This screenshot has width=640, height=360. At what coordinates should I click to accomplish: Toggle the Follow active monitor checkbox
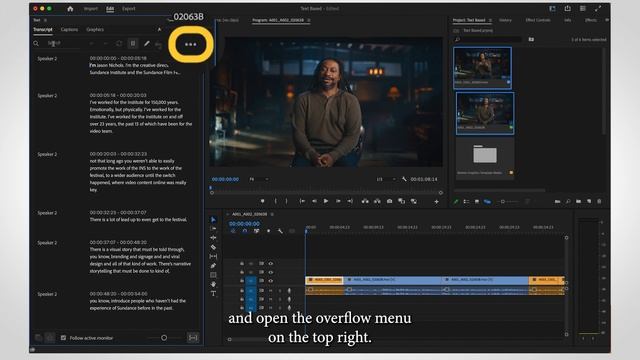coord(63,338)
